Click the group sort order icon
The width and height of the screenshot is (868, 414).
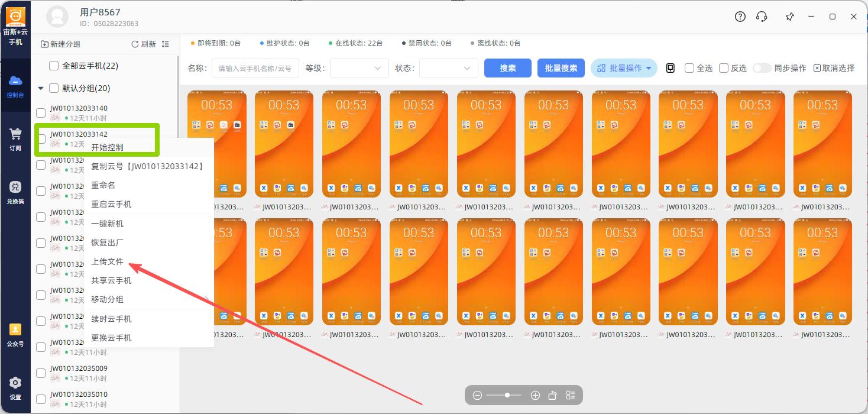166,44
